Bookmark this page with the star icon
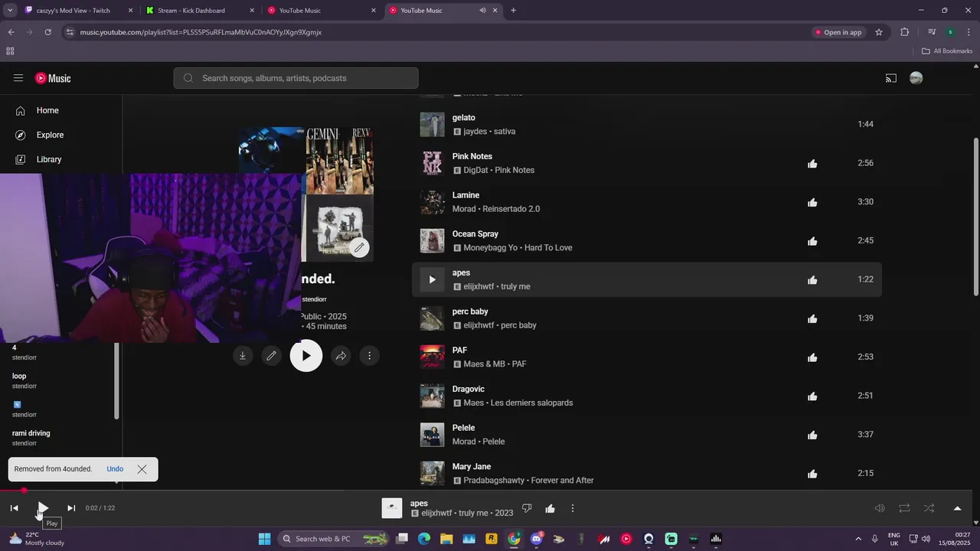This screenshot has height=551, width=980. 879,32
